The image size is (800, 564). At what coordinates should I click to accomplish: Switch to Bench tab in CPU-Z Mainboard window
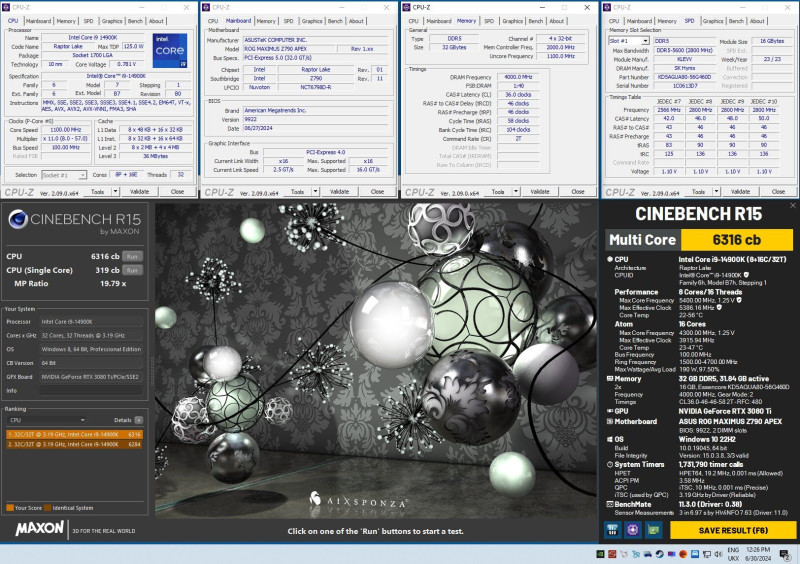click(335, 21)
